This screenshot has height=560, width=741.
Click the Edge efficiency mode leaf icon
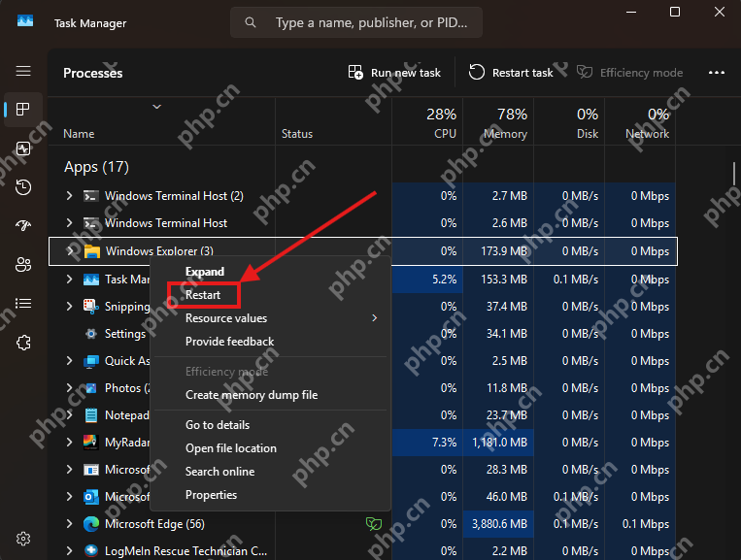(x=374, y=524)
